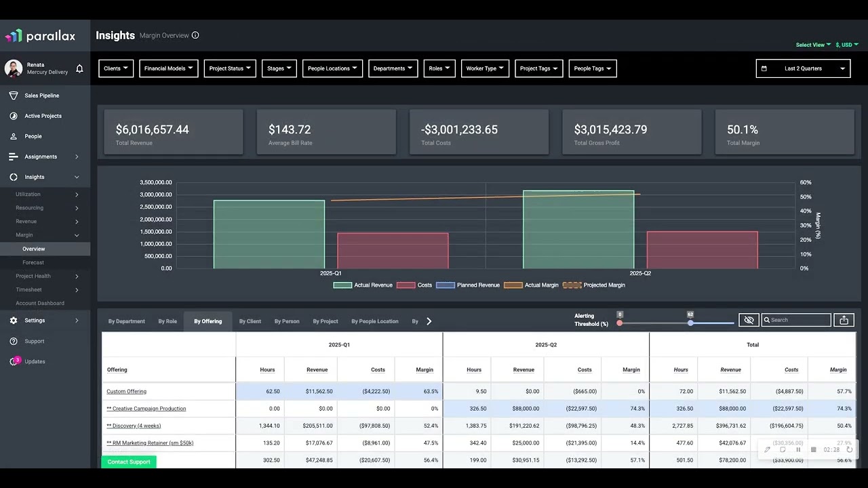Click the Updates icon with badge
This screenshot has width=868, height=488.
click(14, 361)
